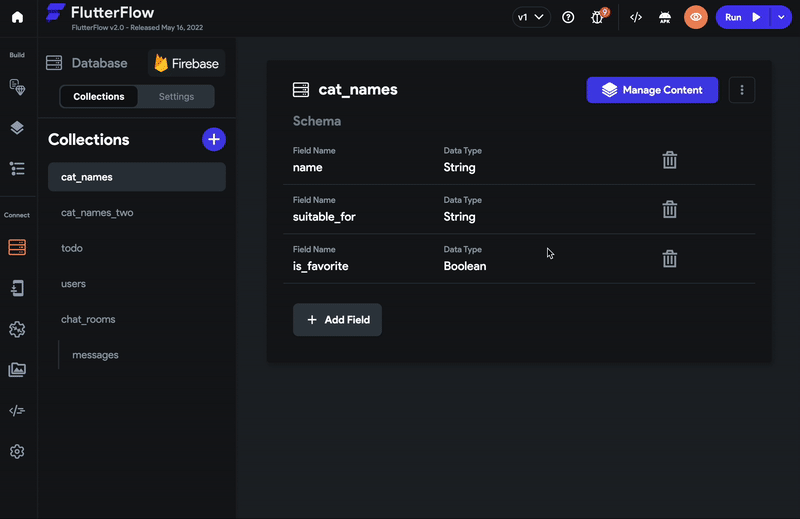Viewport: 800px width, 519px height.
Task: Open the integrations gear-puzzle icon
Action: click(x=17, y=329)
